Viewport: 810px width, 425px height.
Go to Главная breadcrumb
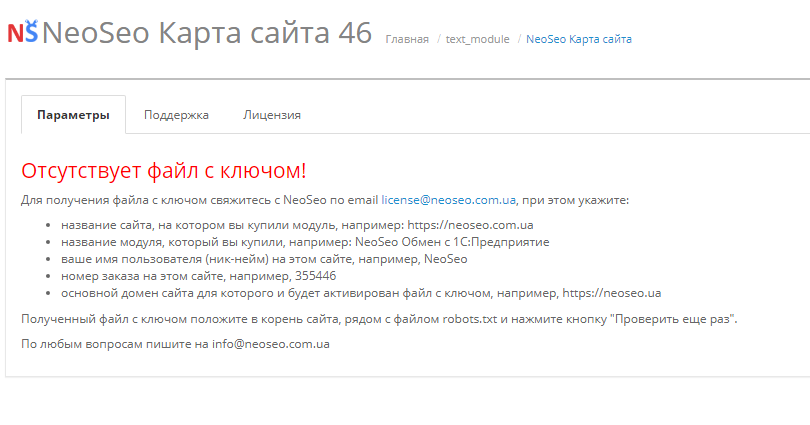click(x=407, y=39)
